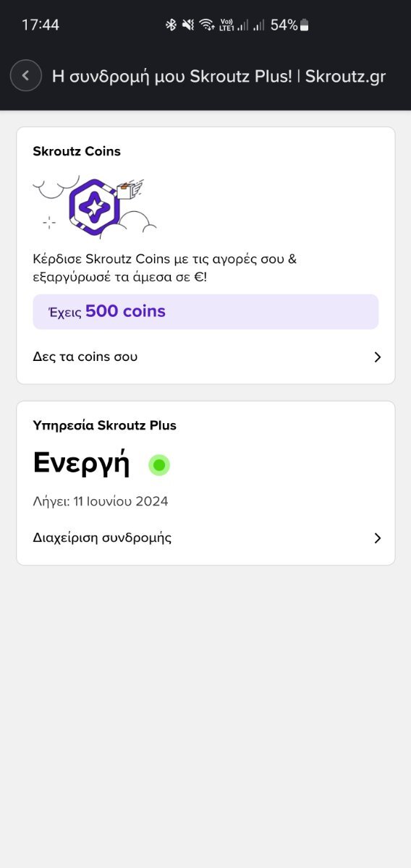Image resolution: width=411 pixels, height=868 pixels.
Task: Open the chevron next to Δες τα coins σου
Action: coord(377,357)
